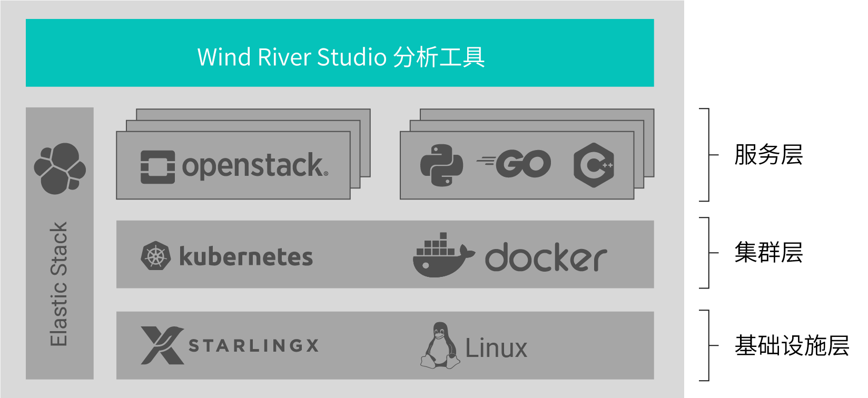Click the 服务层 layer label
The image size is (868, 398).
click(768, 155)
